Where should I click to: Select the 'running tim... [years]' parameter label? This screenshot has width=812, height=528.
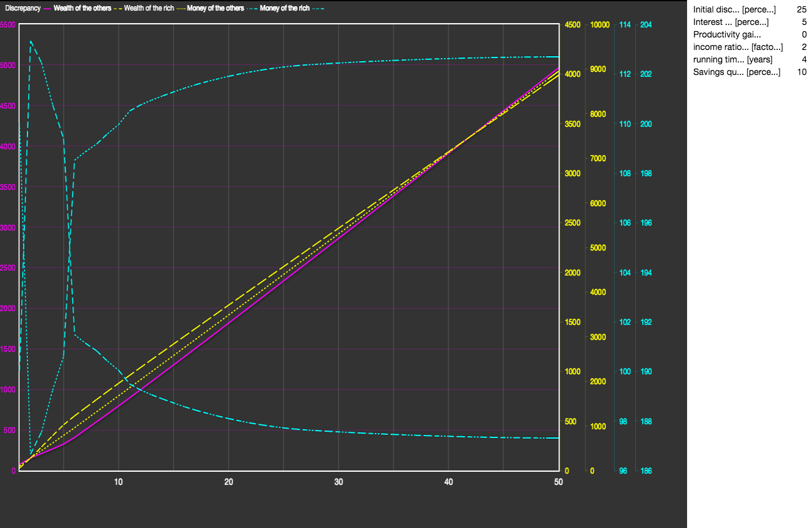pos(733,59)
